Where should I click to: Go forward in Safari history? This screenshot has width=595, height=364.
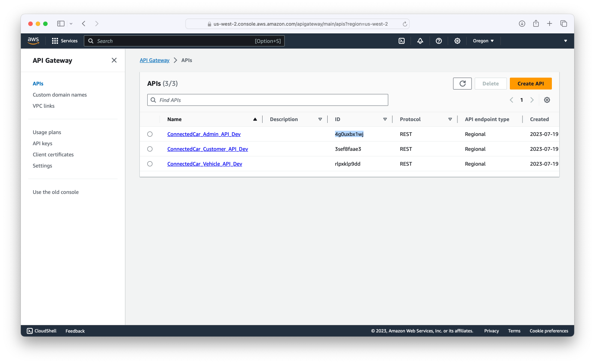(x=97, y=23)
